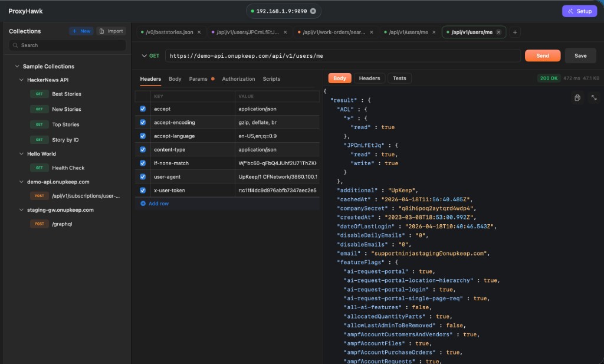Collapse the Hello World folder
Viewport: 604px width, 364px height.
pos(21,154)
